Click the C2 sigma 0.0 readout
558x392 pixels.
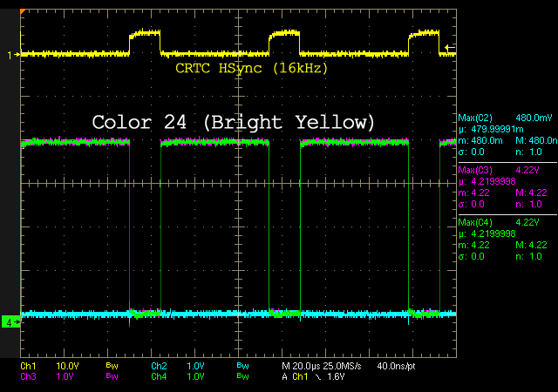click(471, 152)
